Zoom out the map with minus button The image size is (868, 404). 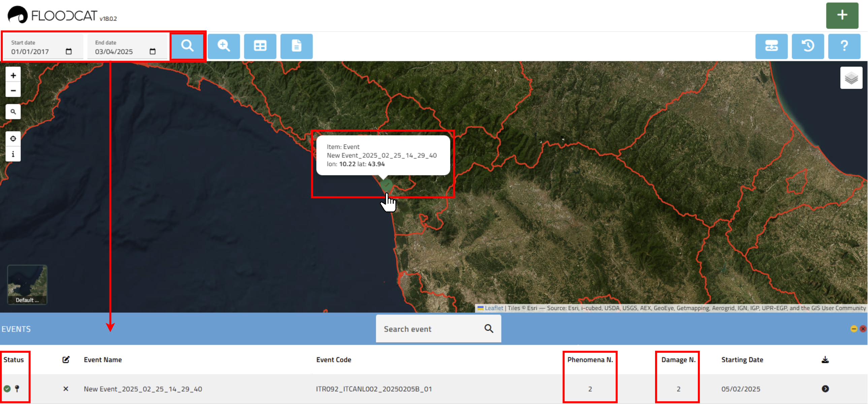tap(13, 91)
